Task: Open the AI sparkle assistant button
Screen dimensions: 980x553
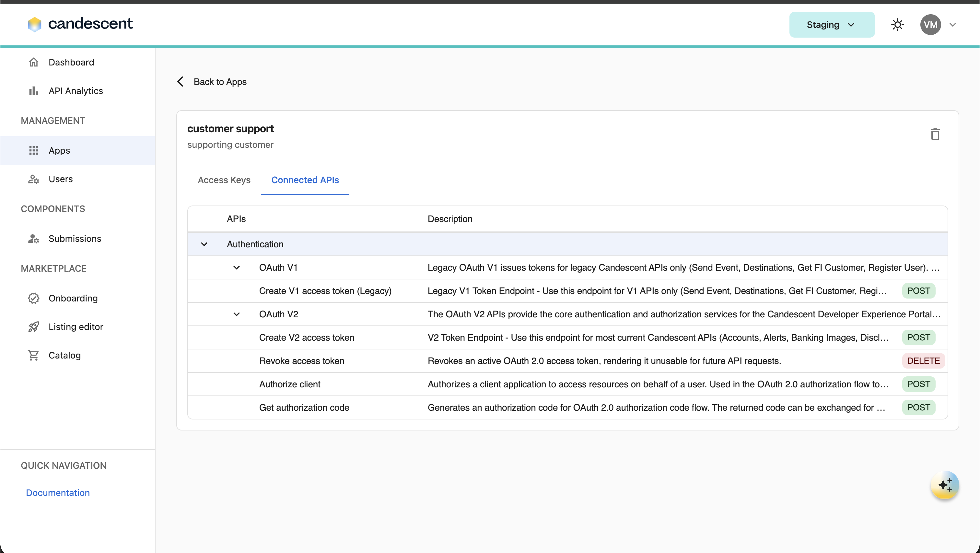Action: 945,485
